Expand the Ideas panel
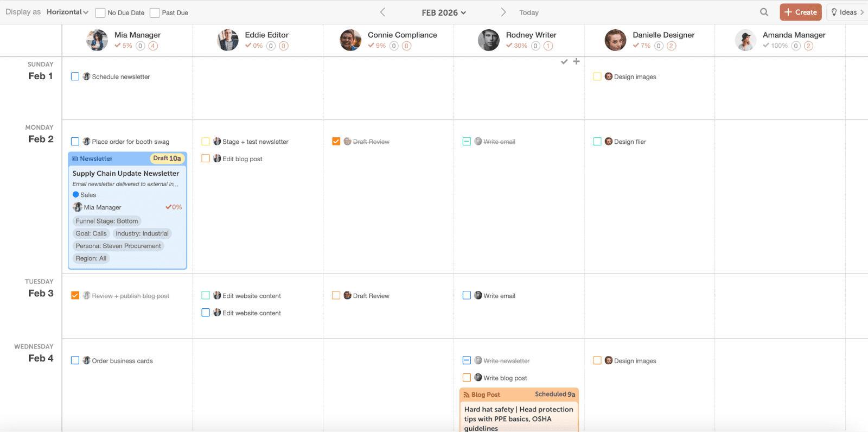Image resolution: width=868 pixels, height=432 pixels. point(847,12)
